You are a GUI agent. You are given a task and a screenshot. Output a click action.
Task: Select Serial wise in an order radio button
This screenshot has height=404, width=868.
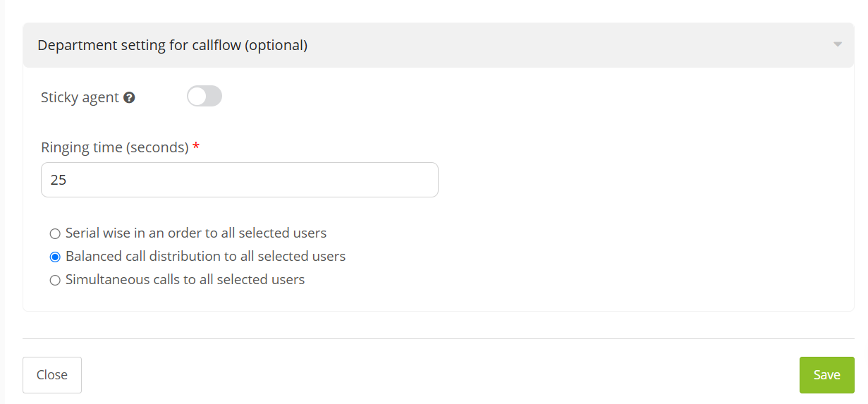pos(55,233)
